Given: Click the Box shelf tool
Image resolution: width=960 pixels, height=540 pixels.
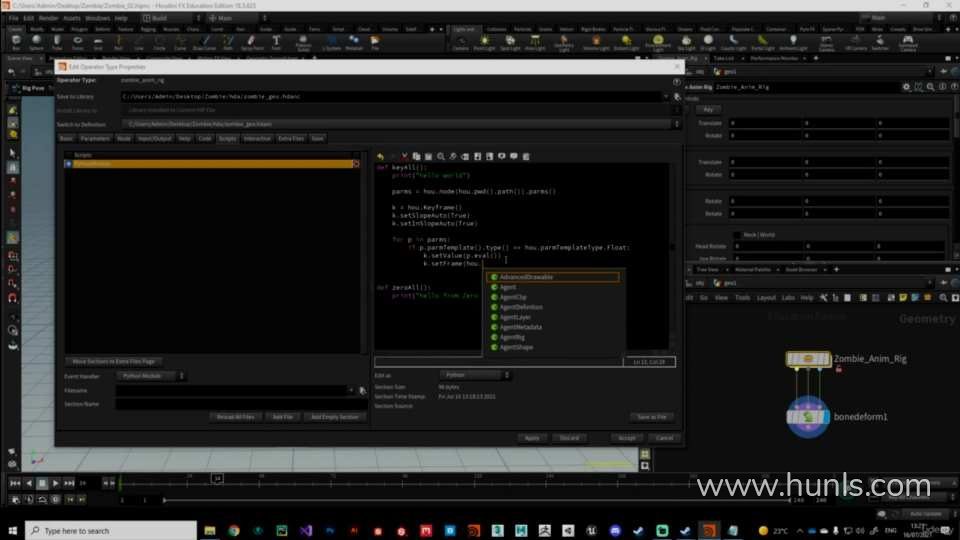Looking at the screenshot, I should coord(16,42).
